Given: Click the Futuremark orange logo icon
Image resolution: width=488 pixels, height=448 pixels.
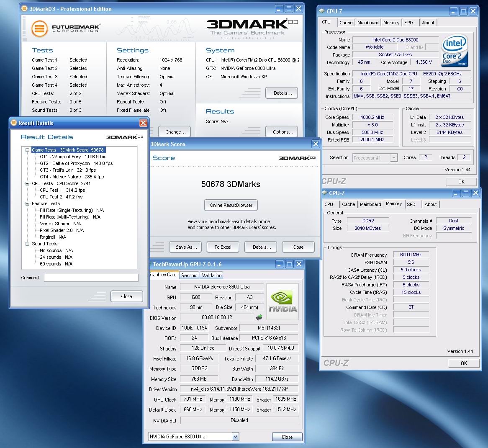Looking at the screenshot, I should [39, 28].
